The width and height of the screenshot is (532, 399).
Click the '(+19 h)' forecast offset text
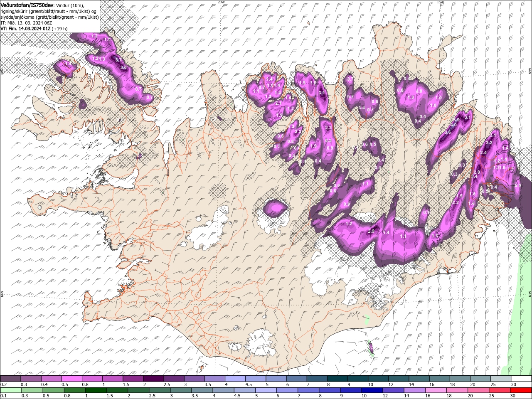(x=60, y=29)
